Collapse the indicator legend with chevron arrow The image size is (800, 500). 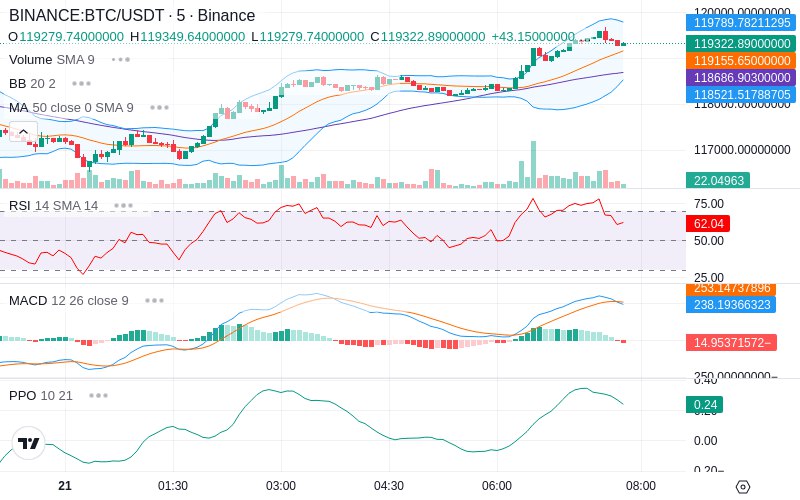(x=23, y=132)
